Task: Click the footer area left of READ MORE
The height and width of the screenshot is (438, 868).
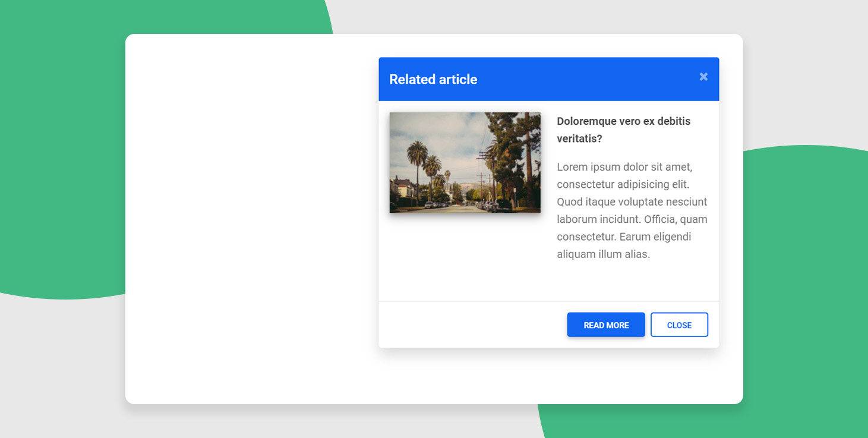Action: click(469, 325)
